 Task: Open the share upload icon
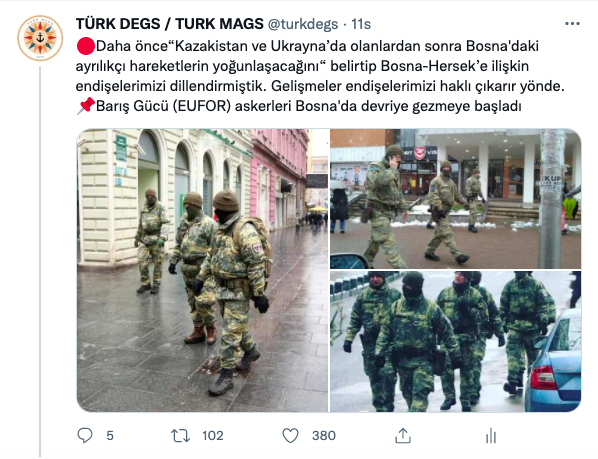click(403, 435)
